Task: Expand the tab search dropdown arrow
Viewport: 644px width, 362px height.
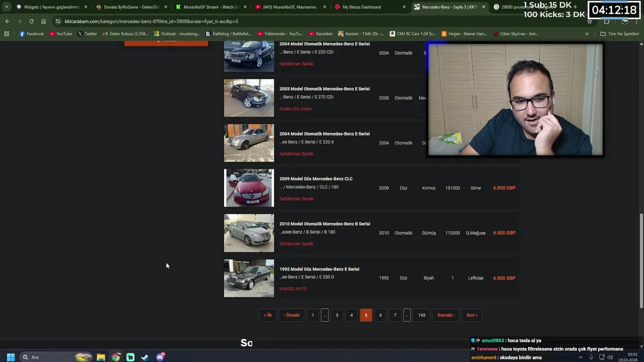Action: (7, 7)
